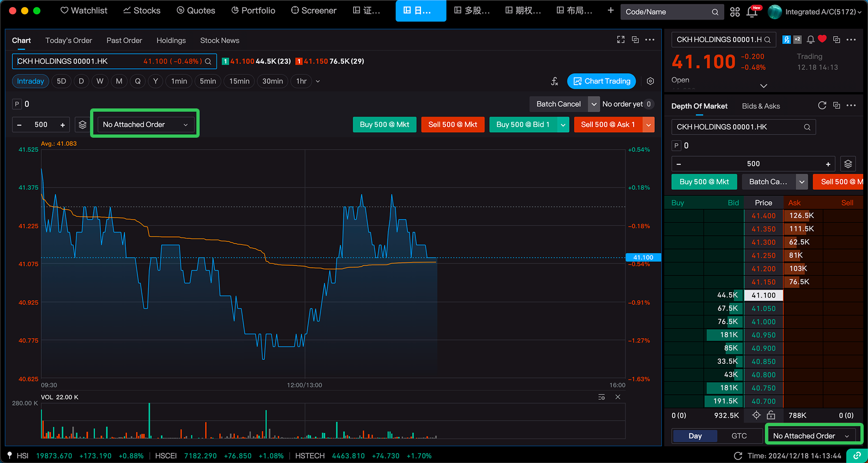Screen dimensions: 868x463
Task: Click the notification bell with New badge
Action: pyautogui.click(x=752, y=11)
